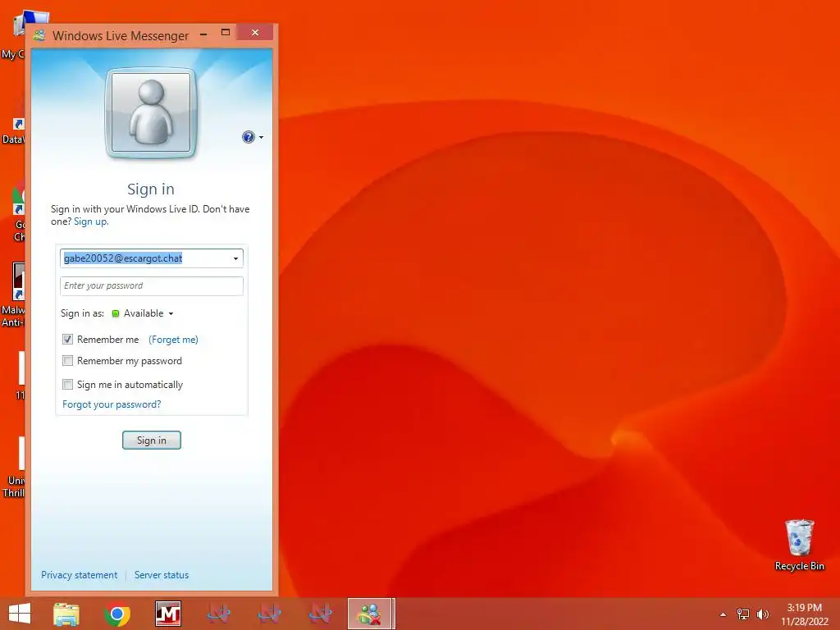Click the Forget me link
The image size is (840, 630).
173,340
